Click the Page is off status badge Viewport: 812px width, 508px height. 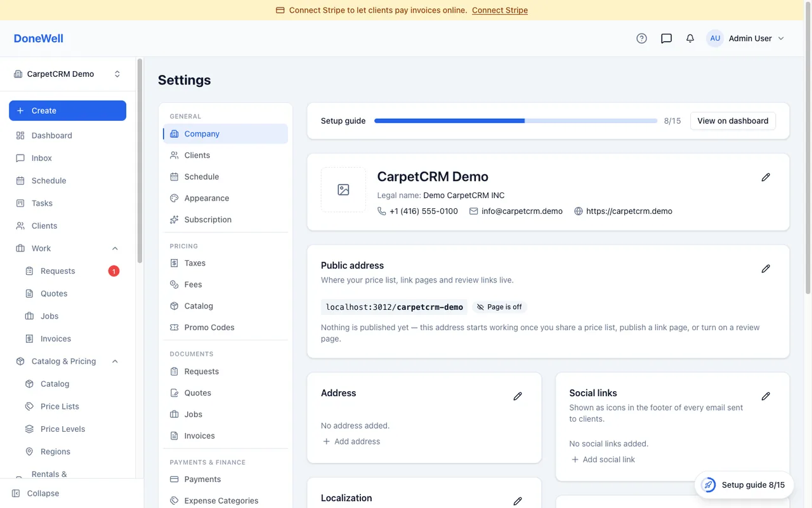pyautogui.click(x=499, y=307)
